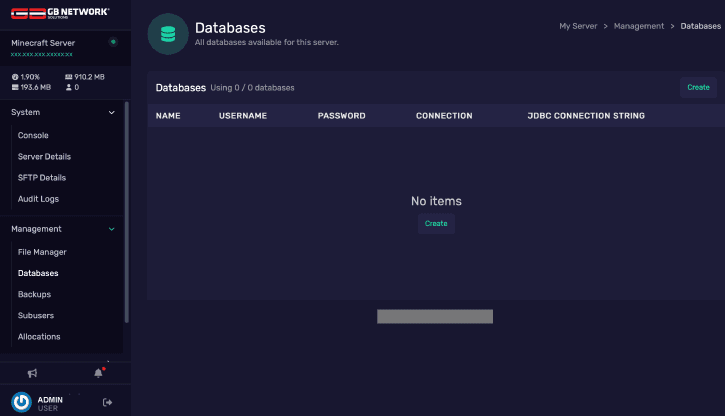Click the Databases header circle icon
Screen dimensions: 725x416
tap(167, 34)
